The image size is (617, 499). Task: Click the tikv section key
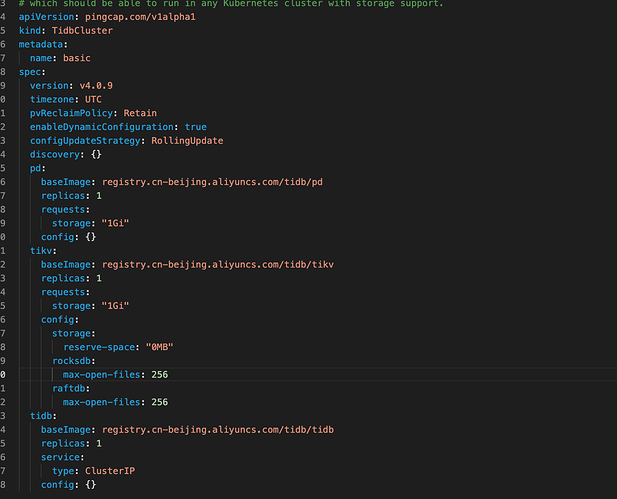pos(41,251)
